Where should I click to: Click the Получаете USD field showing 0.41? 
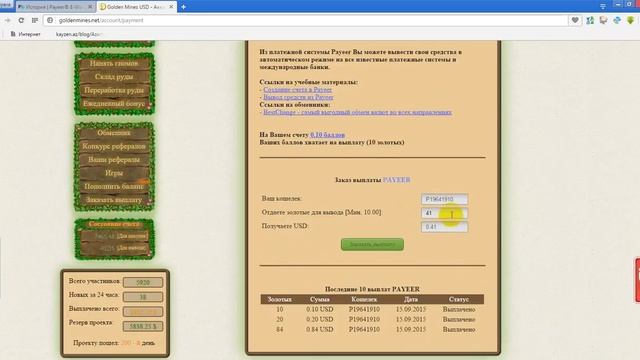point(444,227)
